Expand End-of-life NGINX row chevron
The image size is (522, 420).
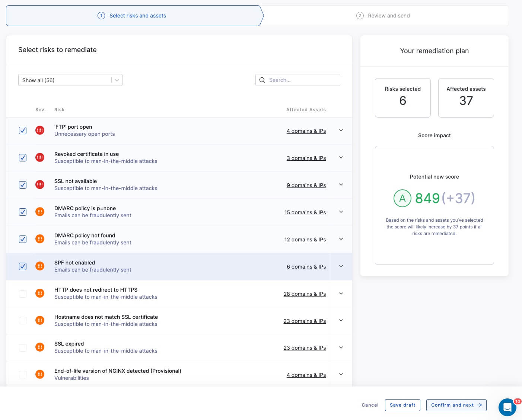point(341,374)
